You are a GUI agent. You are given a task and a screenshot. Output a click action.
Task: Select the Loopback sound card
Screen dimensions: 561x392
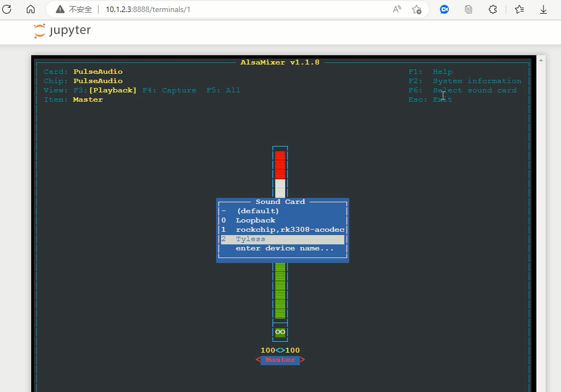[x=282, y=220]
